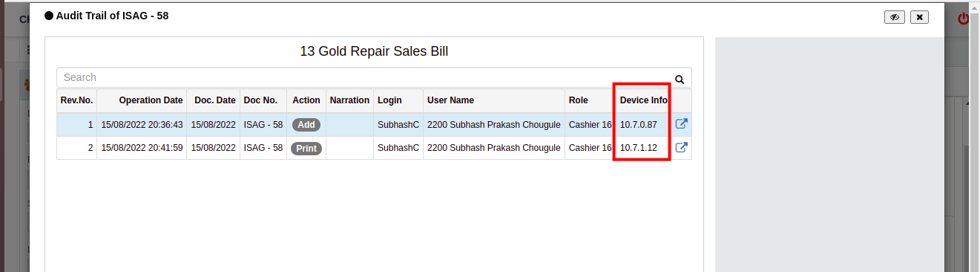Select row with operation time 20:41:59

(374, 148)
